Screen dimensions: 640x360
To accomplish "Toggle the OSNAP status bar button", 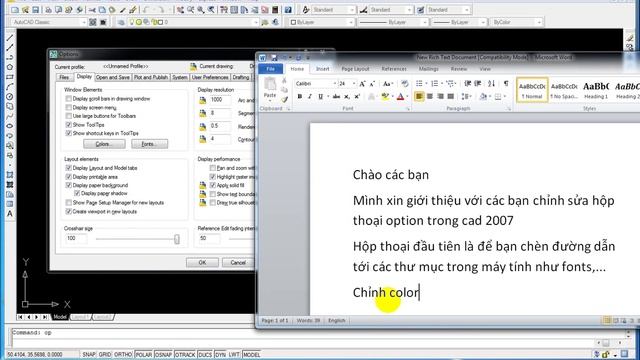I will click(163, 355).
